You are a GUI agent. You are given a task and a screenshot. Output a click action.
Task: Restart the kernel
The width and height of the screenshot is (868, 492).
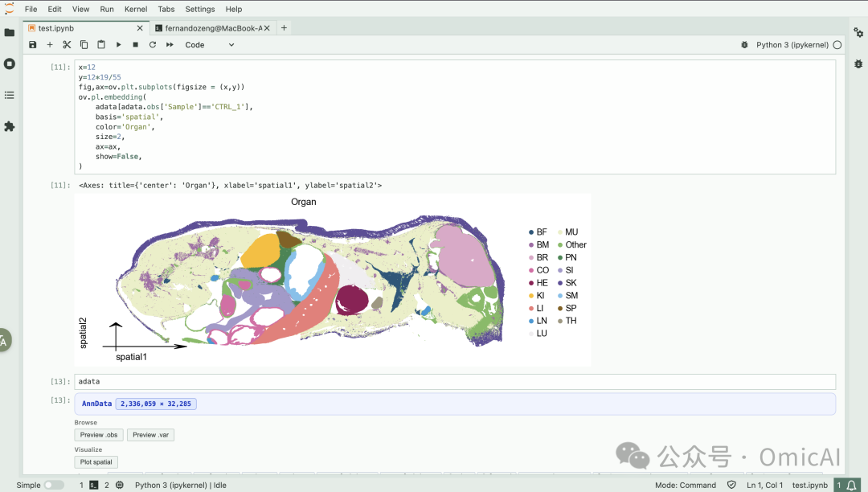[x=153, y=45]
